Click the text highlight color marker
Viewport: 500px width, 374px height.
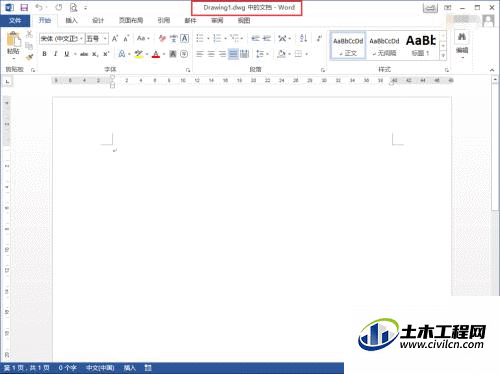tap(139, 54)
